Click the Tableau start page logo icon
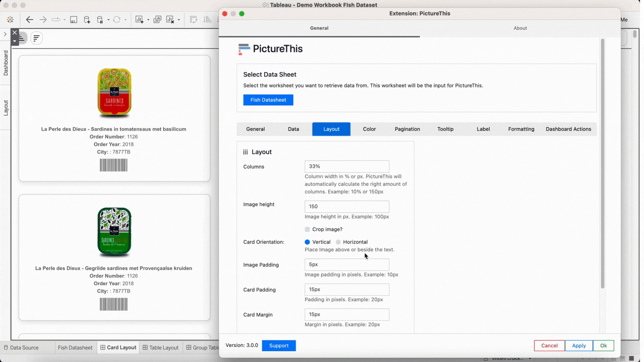This screenshot has height=362, width=644. (10, 20)
